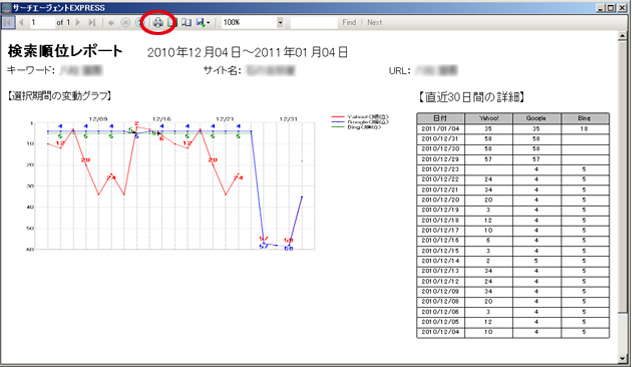Click Yahoo legend entry in graph
The height and width of the screenshot is (367, 632).
(x=360, y=116)
